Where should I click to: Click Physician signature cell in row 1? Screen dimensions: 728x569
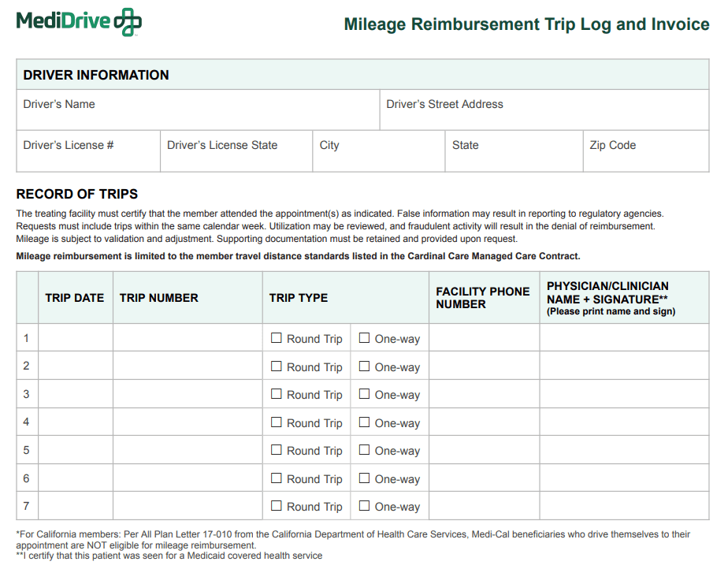point(625,337)
